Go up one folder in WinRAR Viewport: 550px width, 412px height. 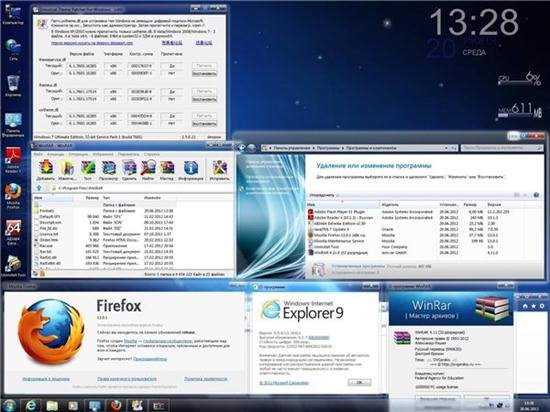[39, 188]
